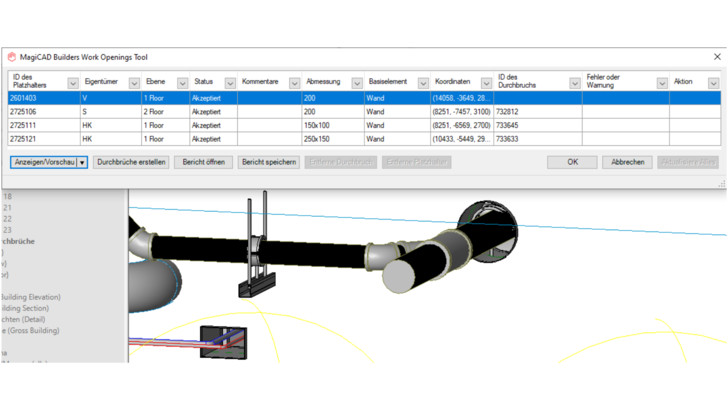Open the Ebene column filter dropdown
Image resolution: width=728 pixels, height=410 pixels.
pos(182,84)
